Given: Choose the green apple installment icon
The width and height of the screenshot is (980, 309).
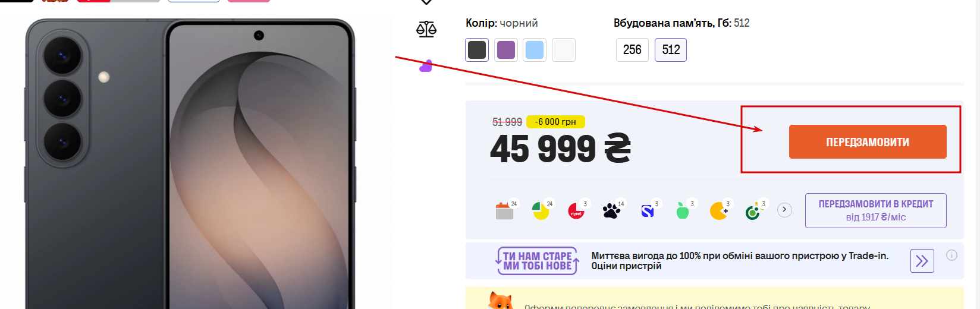Looking at the screenshot, I should 683,210.
